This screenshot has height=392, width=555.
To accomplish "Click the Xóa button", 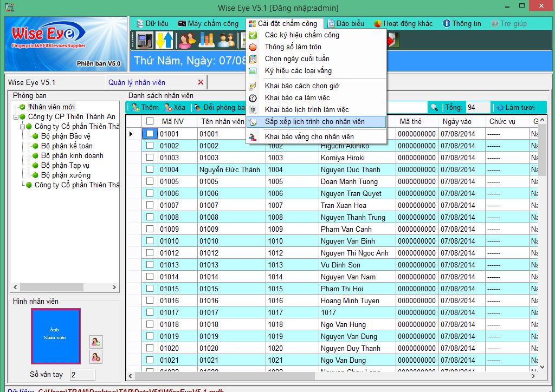I will coord(175,107).
